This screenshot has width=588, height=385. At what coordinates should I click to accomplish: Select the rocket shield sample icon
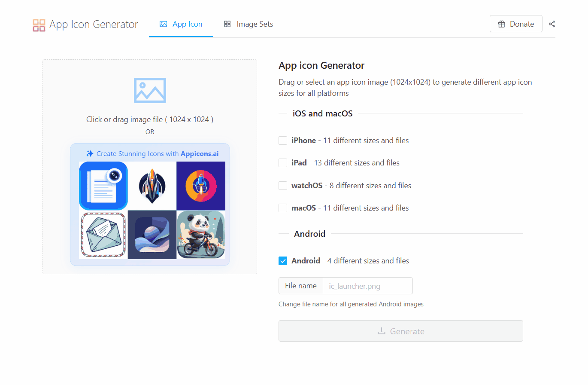[152, 186]
